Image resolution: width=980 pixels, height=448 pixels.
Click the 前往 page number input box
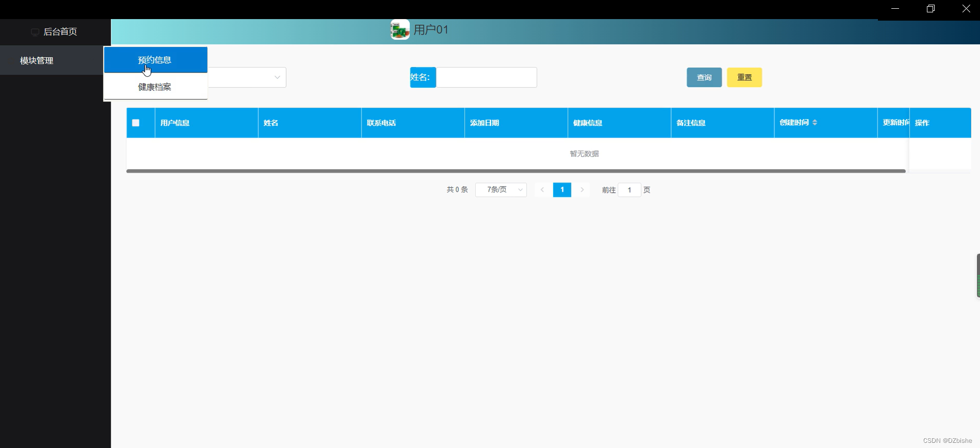click(629, 190)
